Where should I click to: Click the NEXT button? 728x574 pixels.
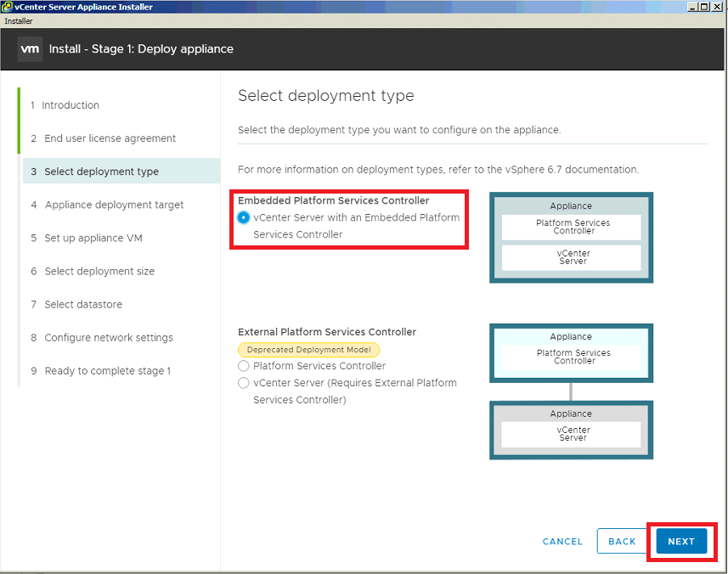point(681,541)
